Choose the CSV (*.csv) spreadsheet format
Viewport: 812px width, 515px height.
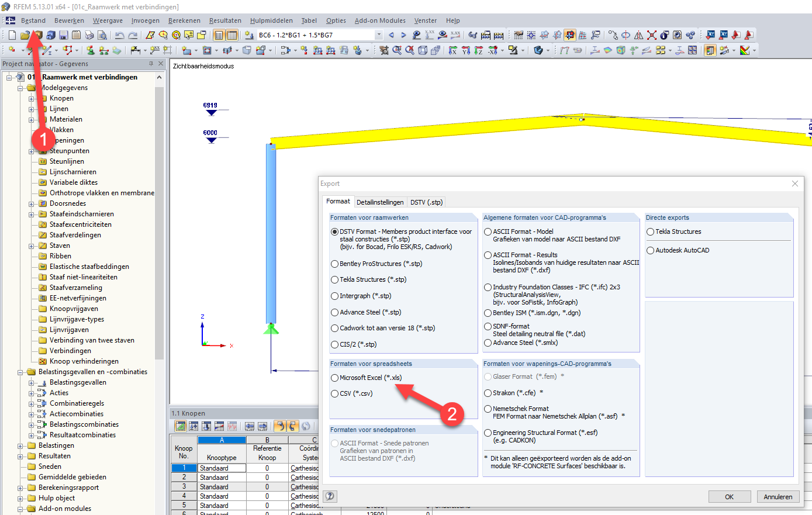(x=334, y=393)
